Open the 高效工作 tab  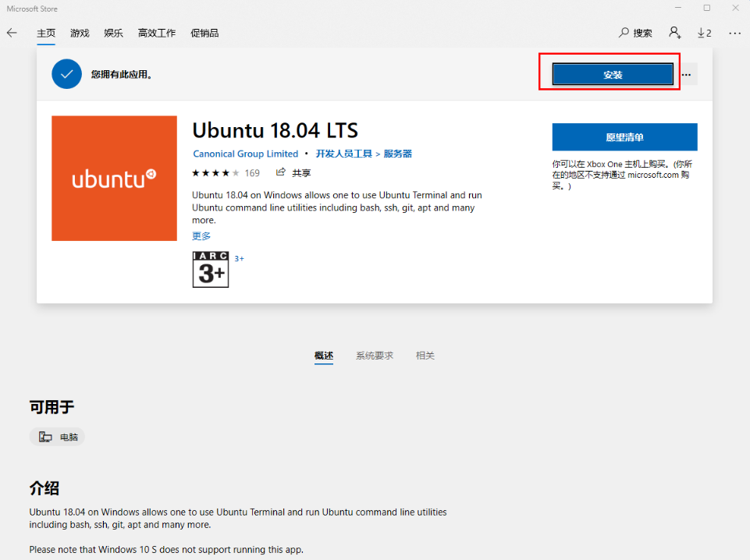click(x=156, y=33)
